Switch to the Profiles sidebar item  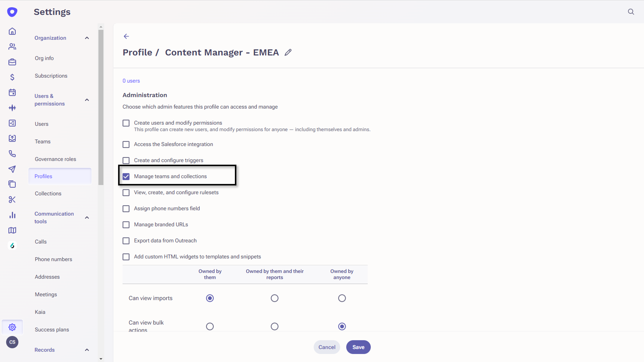click(x=43, y=176)
